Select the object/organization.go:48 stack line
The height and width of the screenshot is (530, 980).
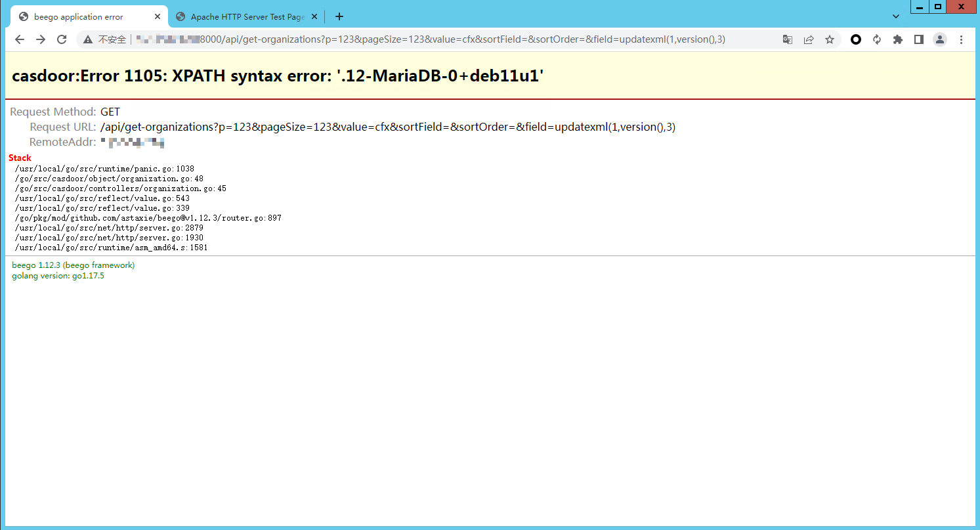(x=109, y=179)
